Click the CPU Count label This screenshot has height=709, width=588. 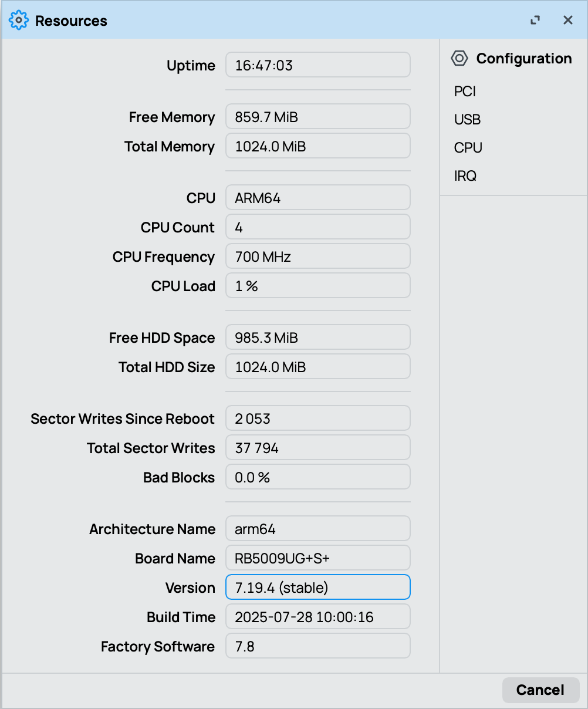(x=178, y=227)
